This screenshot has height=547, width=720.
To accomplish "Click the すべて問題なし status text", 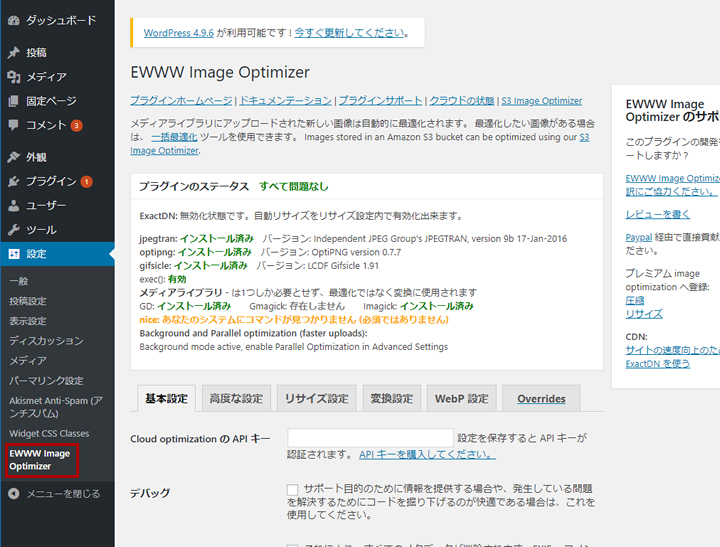I will [x=294, y=186].
